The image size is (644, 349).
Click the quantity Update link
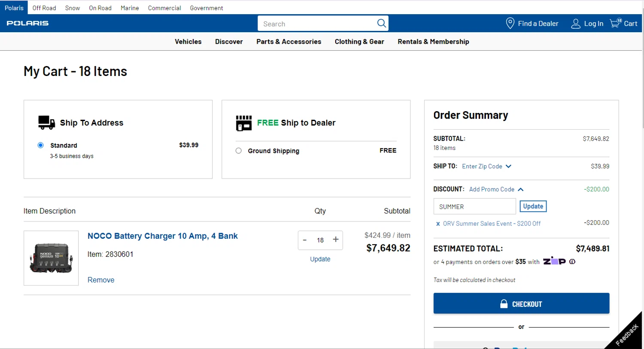pyautogui.click(x=320, y=259)
